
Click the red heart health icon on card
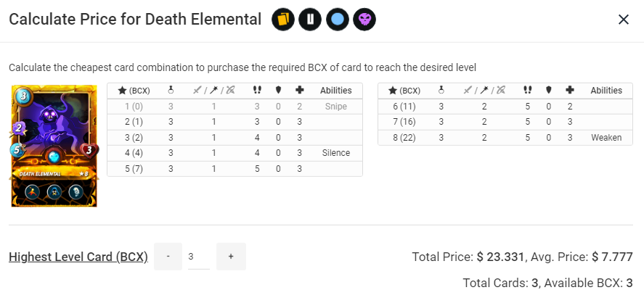(x=89, y=150)
